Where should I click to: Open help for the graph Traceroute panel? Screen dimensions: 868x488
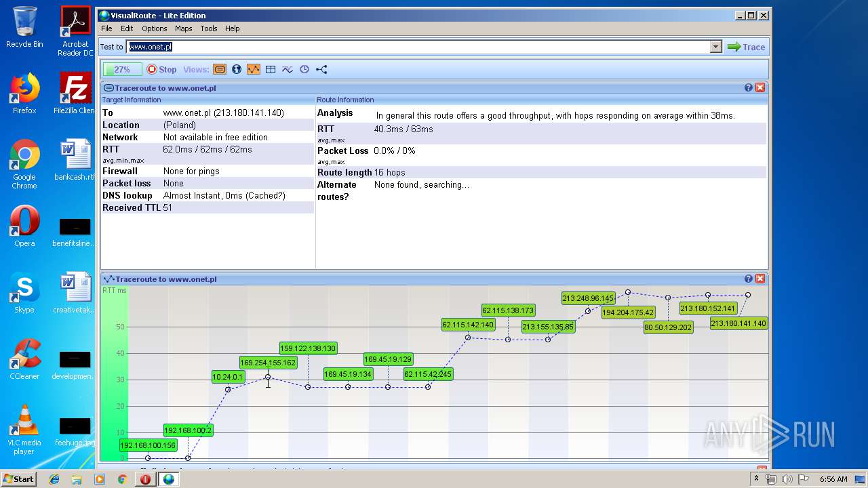(749, 279)
